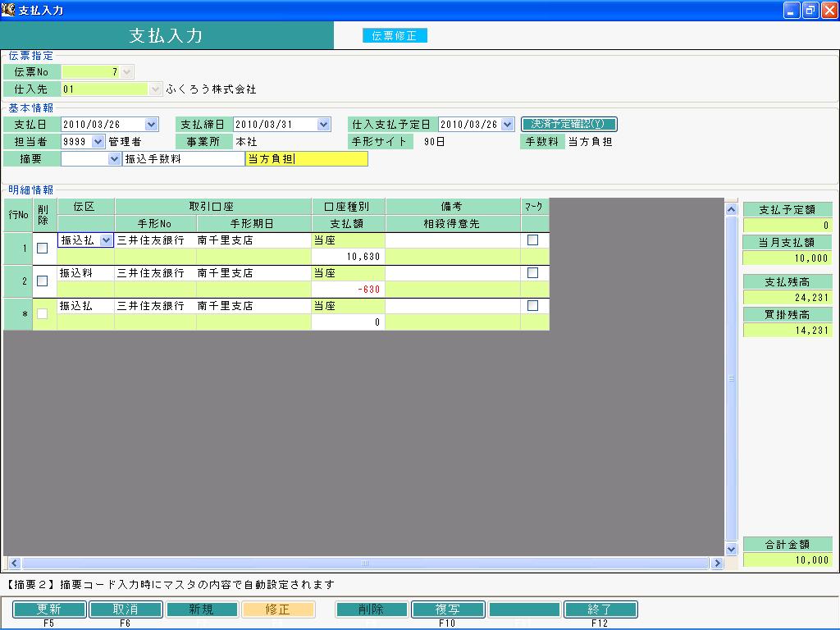Open the 支払日 date dropdown
The height and width of the screenshot is (630, 840).
pyautogui.click(x=152, y=125)
